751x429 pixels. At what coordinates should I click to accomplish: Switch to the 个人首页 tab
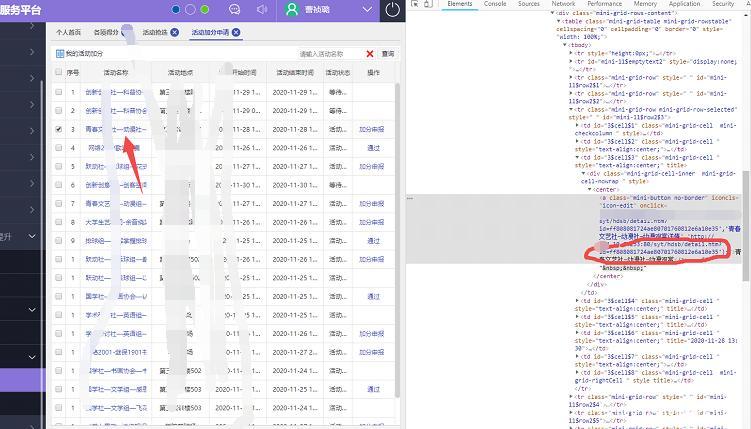69,32
